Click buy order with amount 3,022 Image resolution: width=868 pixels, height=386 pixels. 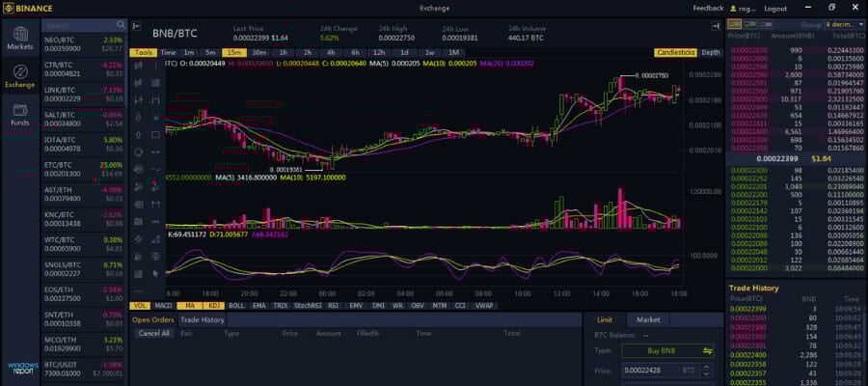coord(796,267)
